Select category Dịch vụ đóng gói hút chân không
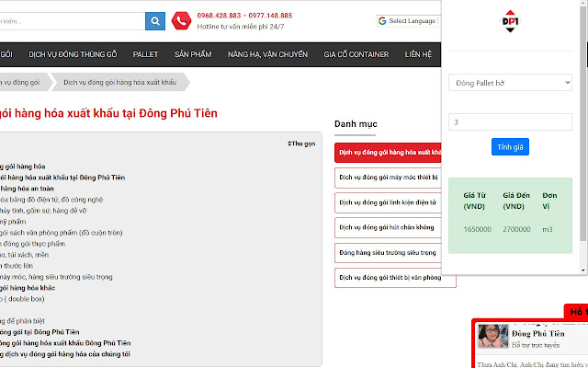Image resolution: width=588 pixels, height=368 pixels. tap(388, 227)
